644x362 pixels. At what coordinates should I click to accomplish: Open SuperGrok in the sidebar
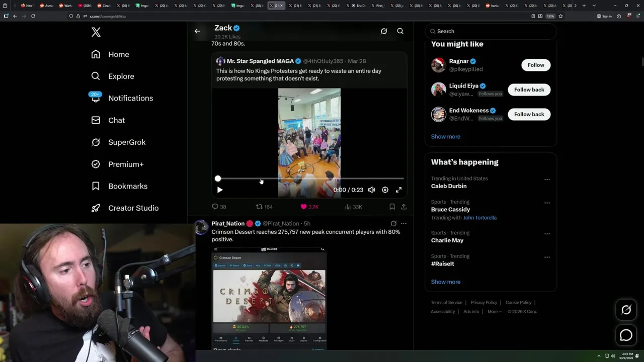tap(118, 142)
